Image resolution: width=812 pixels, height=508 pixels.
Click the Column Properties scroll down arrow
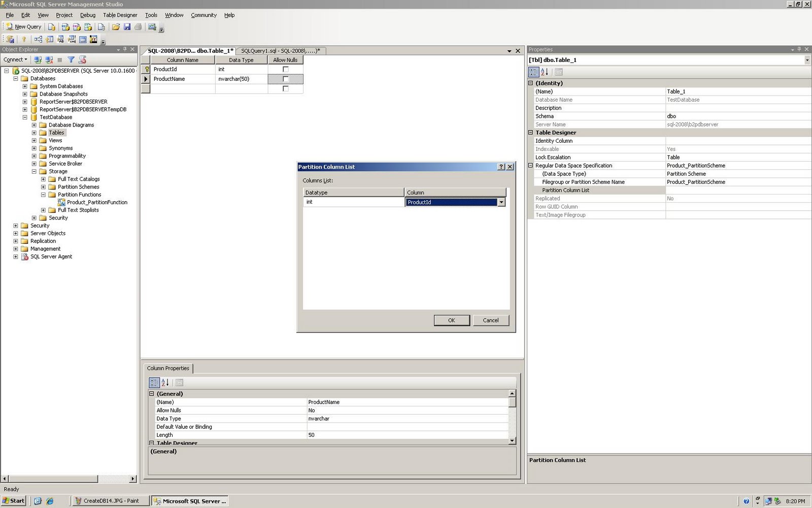tap(512, 440)
